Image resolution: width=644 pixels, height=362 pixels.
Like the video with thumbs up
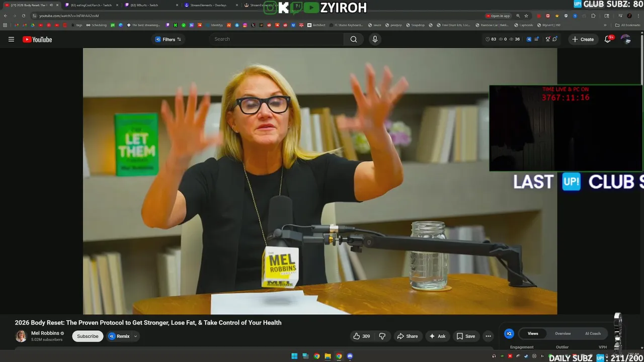361,336
